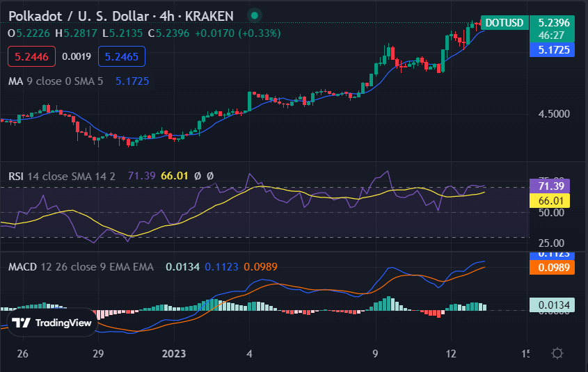588x372 pixels.
Task: Click the 2023 date label on time axis
Action: coord(174,354)
